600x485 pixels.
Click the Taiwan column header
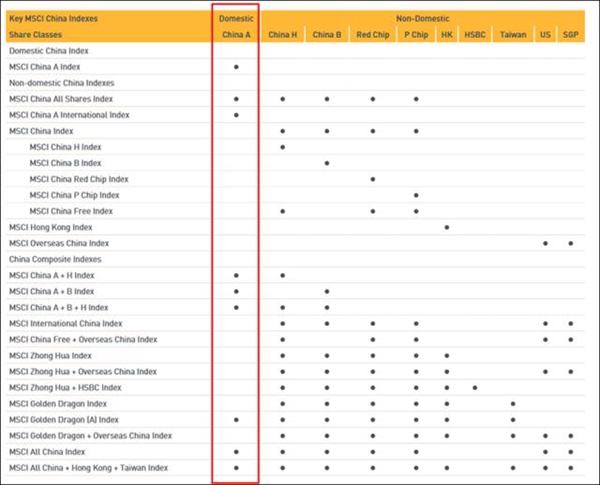[x=512, y=34]
